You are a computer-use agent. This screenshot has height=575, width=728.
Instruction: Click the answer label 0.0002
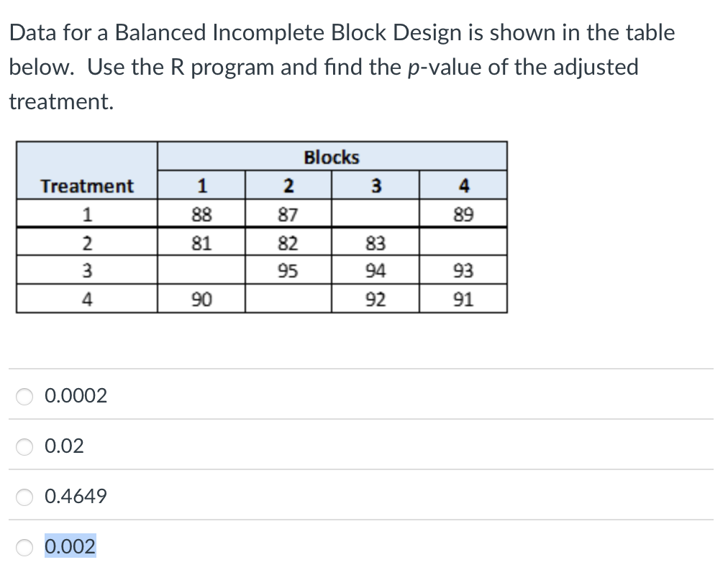tap(76, 395)
